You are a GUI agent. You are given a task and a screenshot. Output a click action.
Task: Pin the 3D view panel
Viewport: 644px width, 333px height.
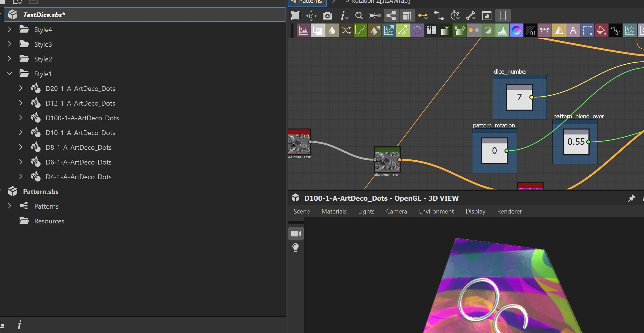point(631,198)
